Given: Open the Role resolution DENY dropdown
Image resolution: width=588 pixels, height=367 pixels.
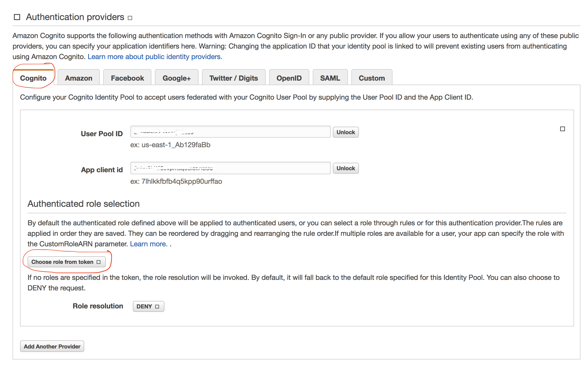Looking at the screenshot, I should pyautogui.click(x=148, y=306).
